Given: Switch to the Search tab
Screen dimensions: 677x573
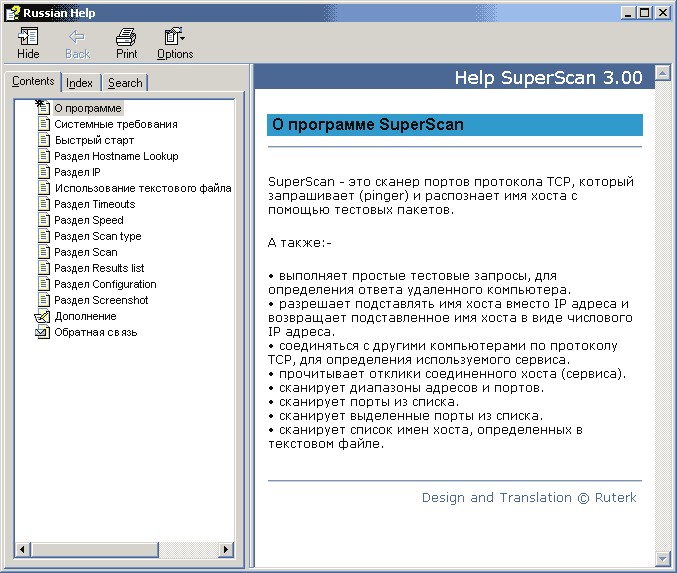Looking at the screenshot, I should pos(125,83).
